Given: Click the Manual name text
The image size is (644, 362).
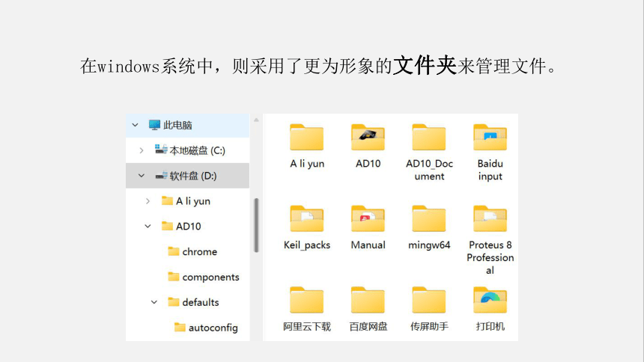Looking at the screenshot, I should pos(368,245).
